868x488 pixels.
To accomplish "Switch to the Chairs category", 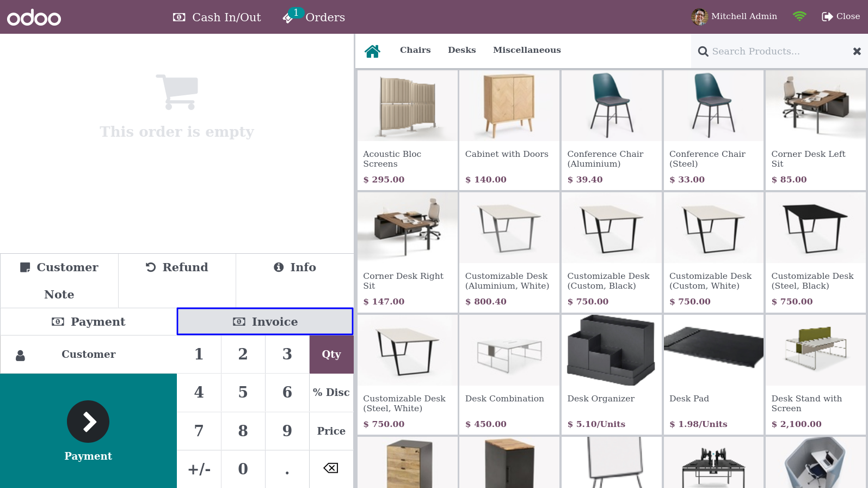I will [415, 50].
